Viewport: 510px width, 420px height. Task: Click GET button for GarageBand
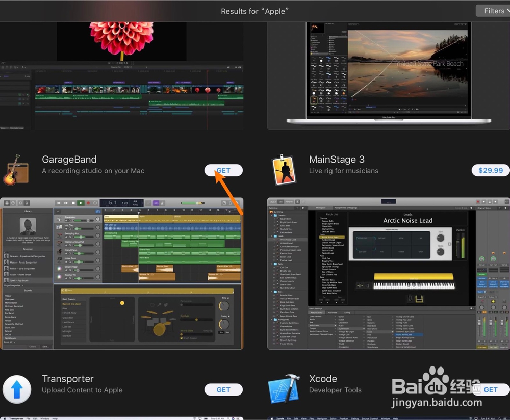[223, 170]
